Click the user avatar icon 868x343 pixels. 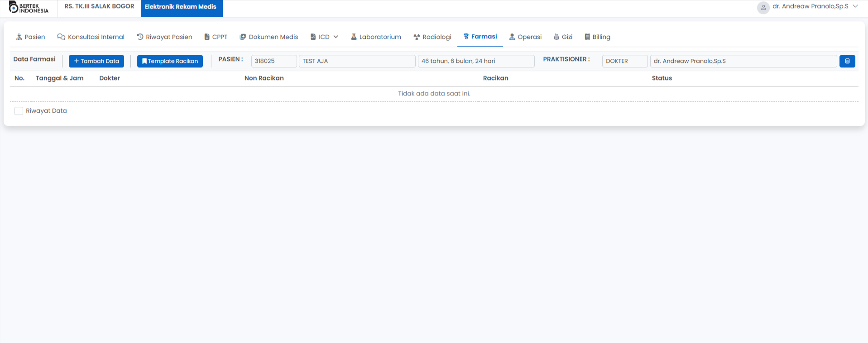point(763,7)
